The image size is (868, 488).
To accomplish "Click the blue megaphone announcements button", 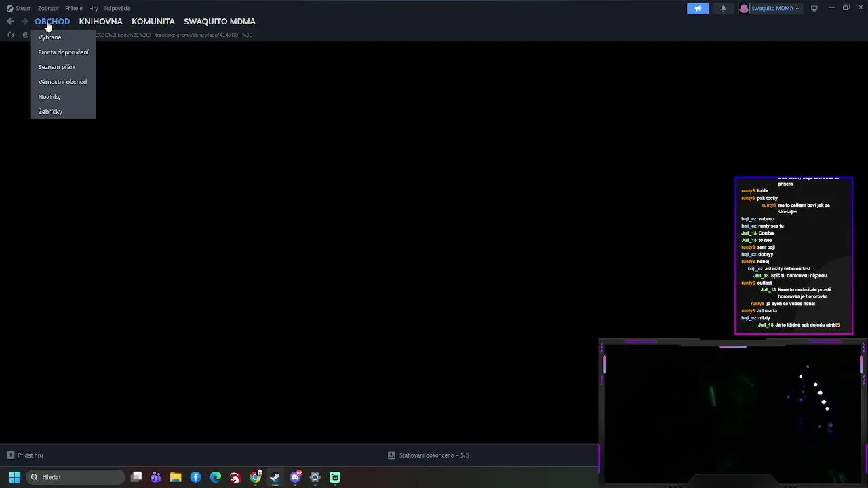I will click(x=698, y=8).
